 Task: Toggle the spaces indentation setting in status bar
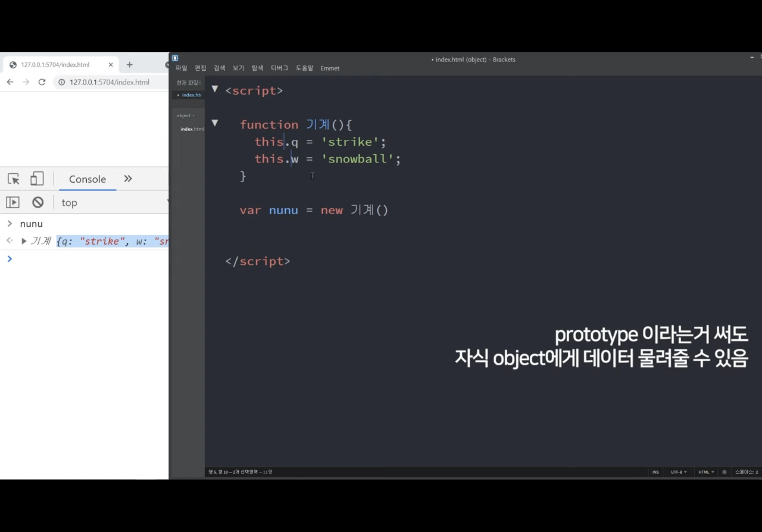746,472
